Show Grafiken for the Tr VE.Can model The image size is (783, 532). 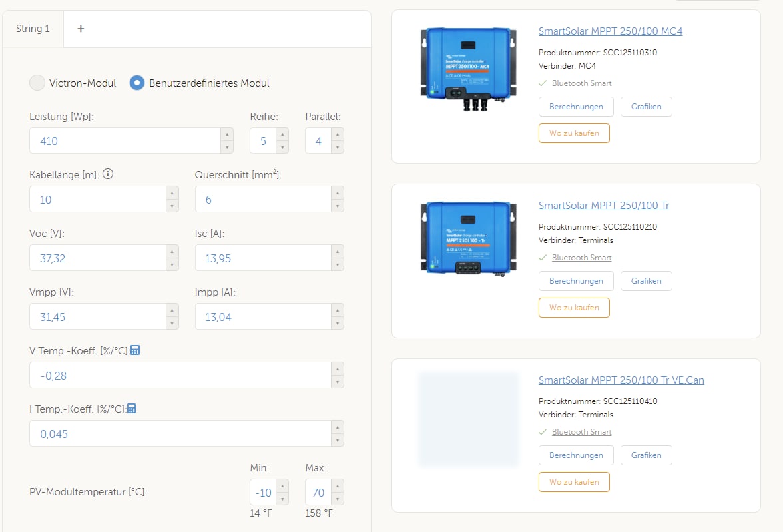pyautogui.click(x=646, y=455)
